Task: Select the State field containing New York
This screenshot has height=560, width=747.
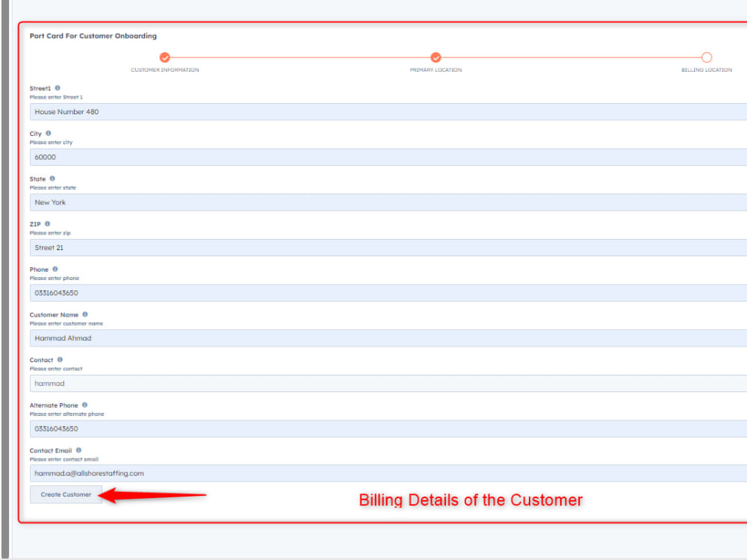Action: point(299,202)
